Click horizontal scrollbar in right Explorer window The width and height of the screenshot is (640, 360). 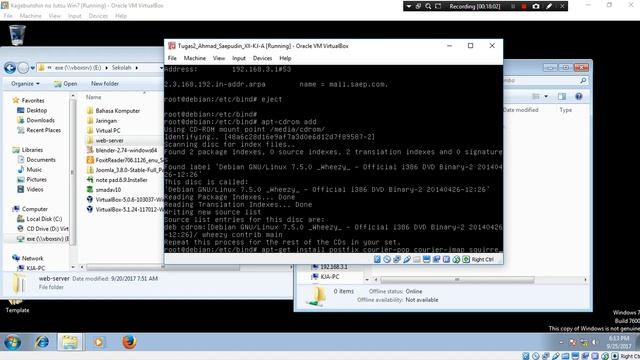click(x=457, y=280)
